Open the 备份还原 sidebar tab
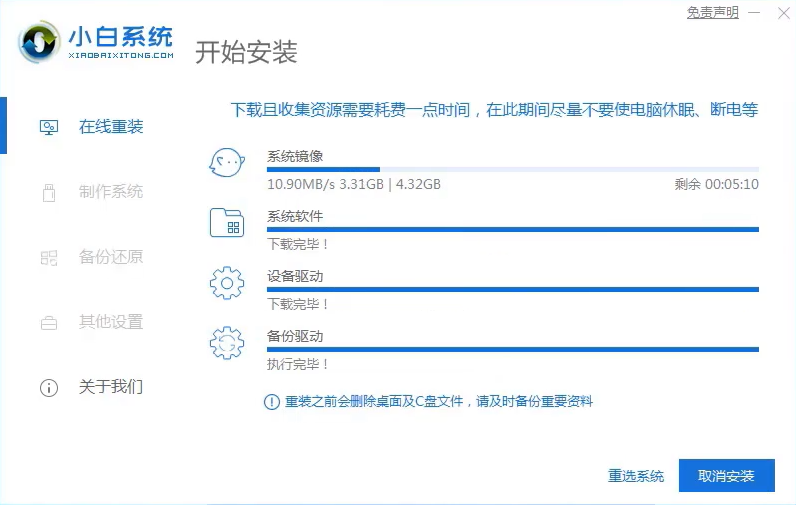The image size is (796, 505). [111, 257]
